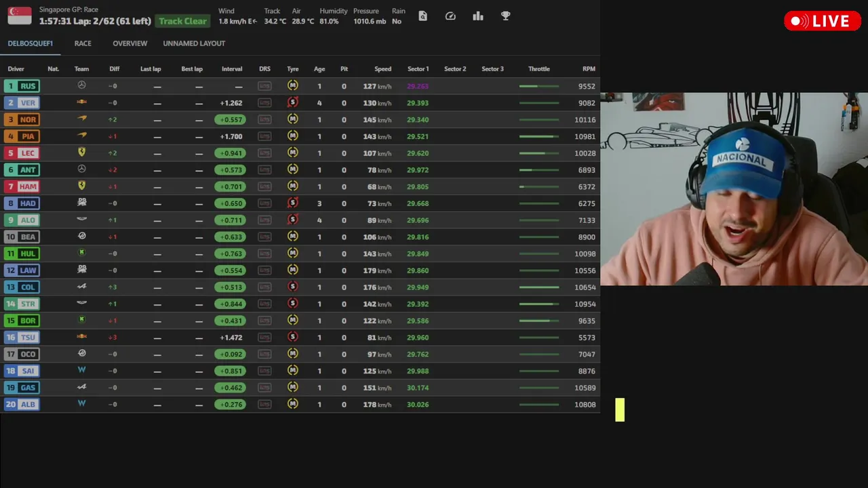Viewport: 868px width, 488px height.
Task: Open the speedometer gauge icon in header
Action: [x=450, y=16]
